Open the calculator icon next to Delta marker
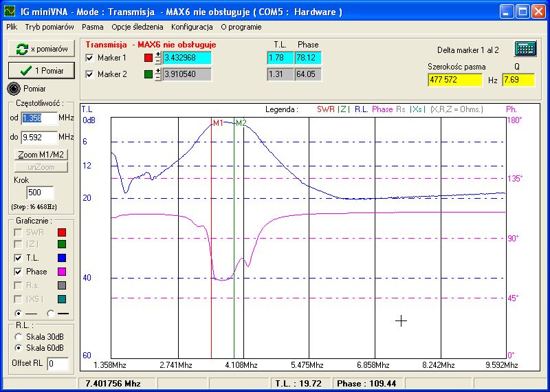The image size is (550, 392). [525, 49]
